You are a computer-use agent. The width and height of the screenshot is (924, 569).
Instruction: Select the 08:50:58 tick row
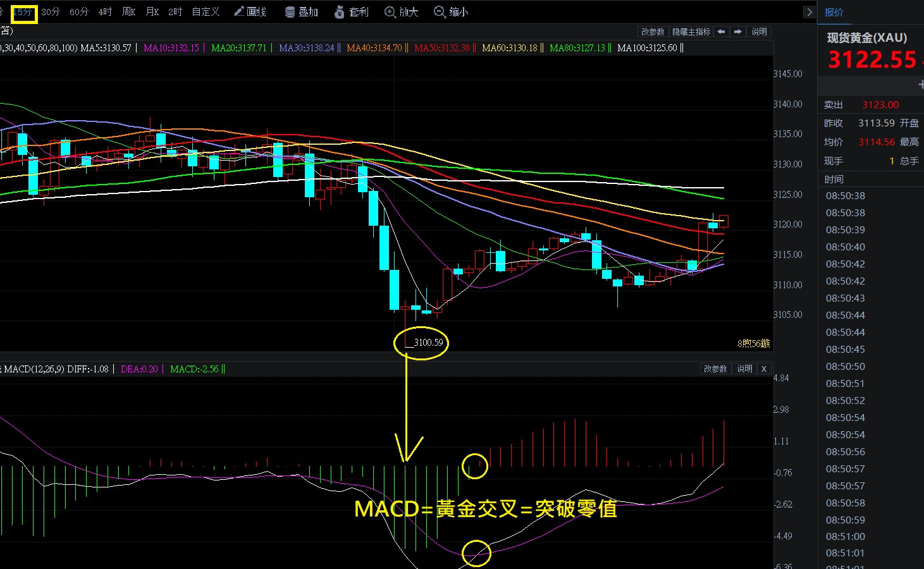coord(846,503)
